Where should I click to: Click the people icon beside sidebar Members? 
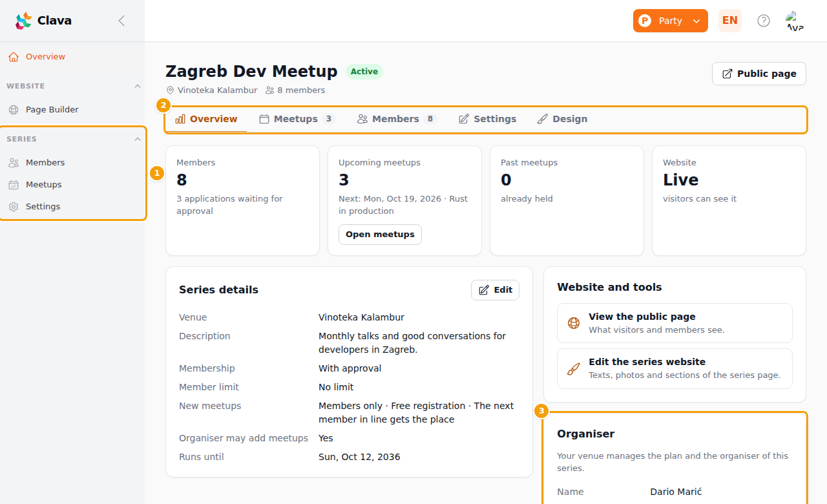[x=14, y=163]
